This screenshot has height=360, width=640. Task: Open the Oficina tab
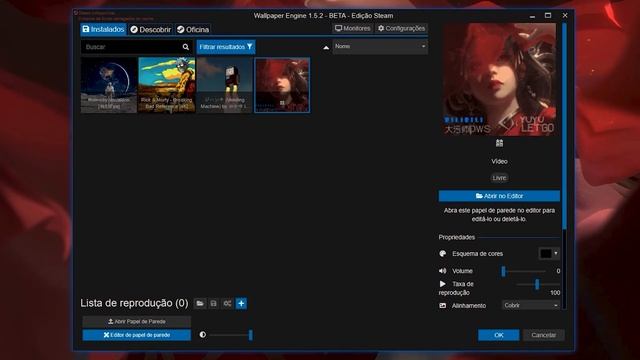coord(193,29)
